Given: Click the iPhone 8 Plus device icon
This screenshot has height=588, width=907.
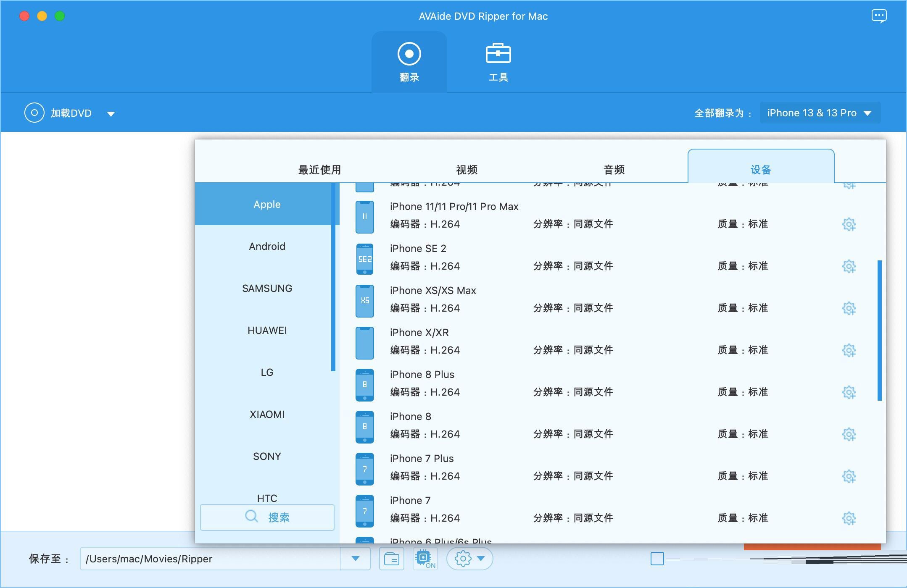Looking at the screenshot, I should [365, 385].
